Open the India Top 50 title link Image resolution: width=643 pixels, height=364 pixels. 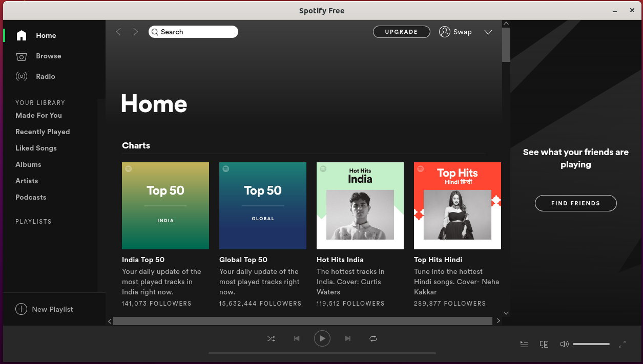tap(143, 260)
